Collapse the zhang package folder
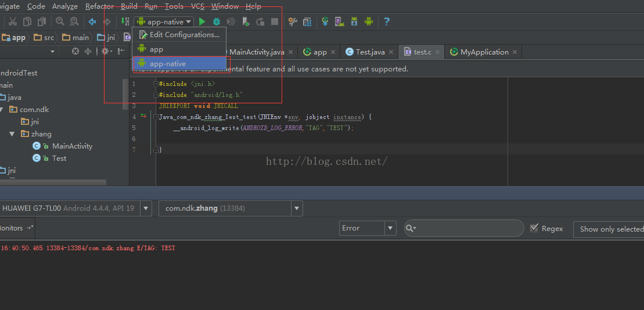The height and width of the screenshot is (310, 644). [12, 134]
